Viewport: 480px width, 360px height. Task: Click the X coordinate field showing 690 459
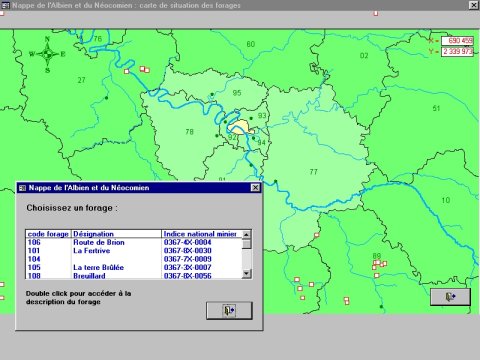457,41
